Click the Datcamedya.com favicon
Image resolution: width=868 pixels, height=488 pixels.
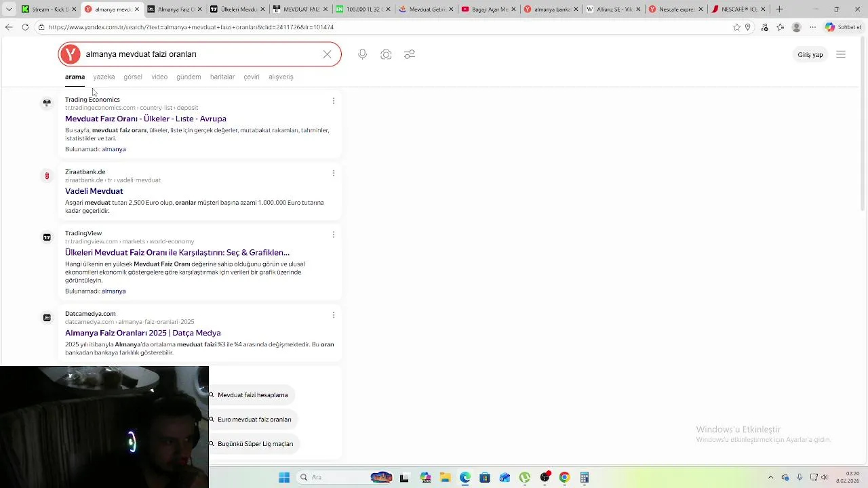point(47,317)
